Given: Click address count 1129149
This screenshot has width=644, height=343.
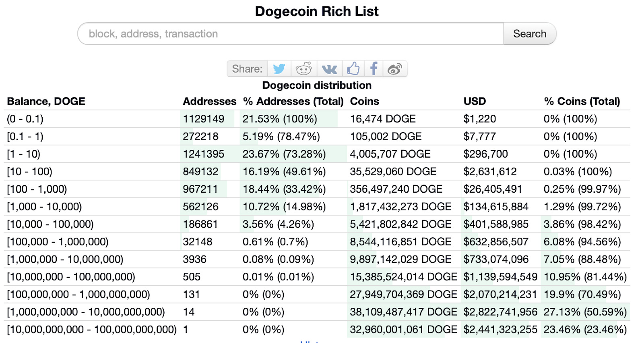Looking at the screenshot, I should 204,119.
